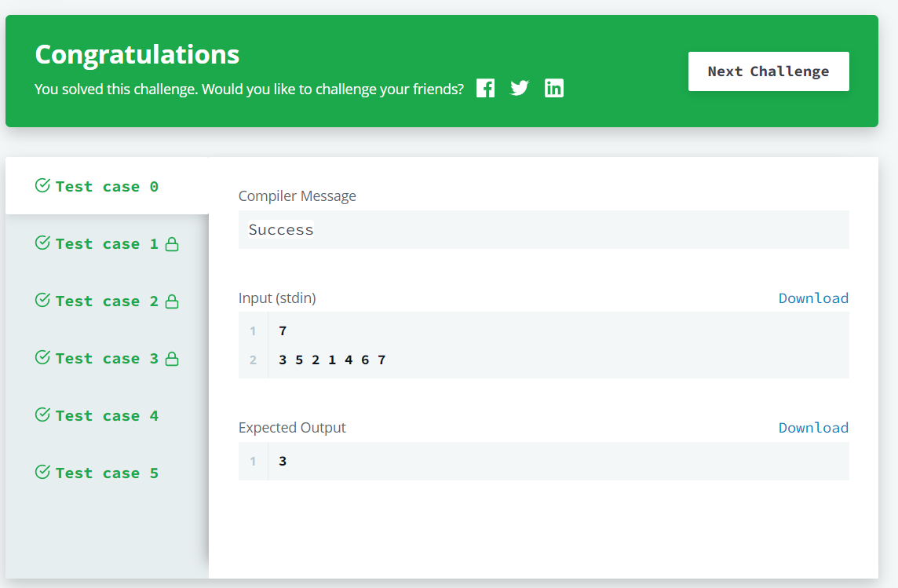Screen dimensions: 898x588
Task: Show the Test case 4 results
Action: pos(107,415)
